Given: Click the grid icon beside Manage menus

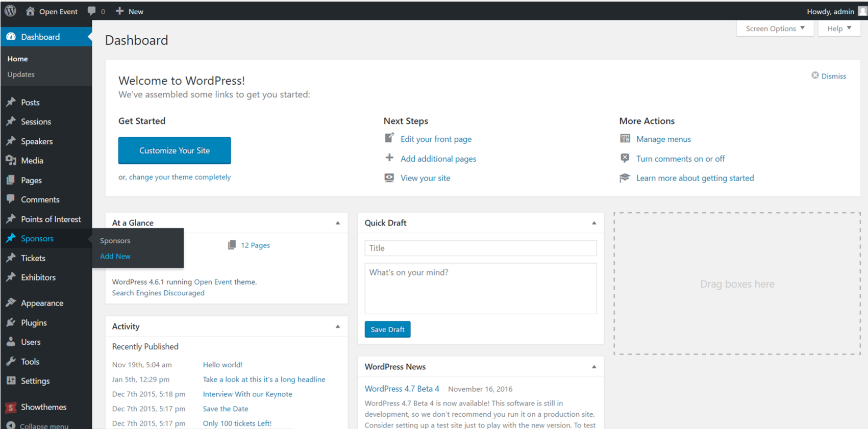Looking at the screenshot, I should pos(625,138).
